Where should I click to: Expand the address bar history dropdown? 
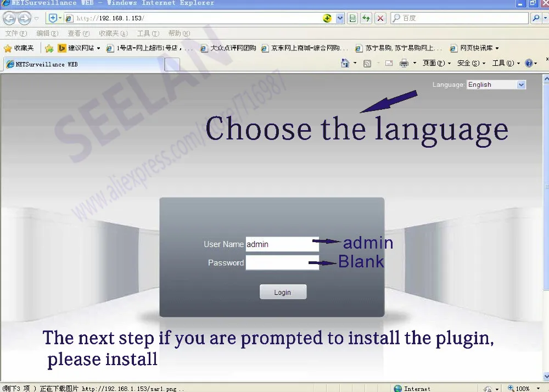[x=340, y=18]
